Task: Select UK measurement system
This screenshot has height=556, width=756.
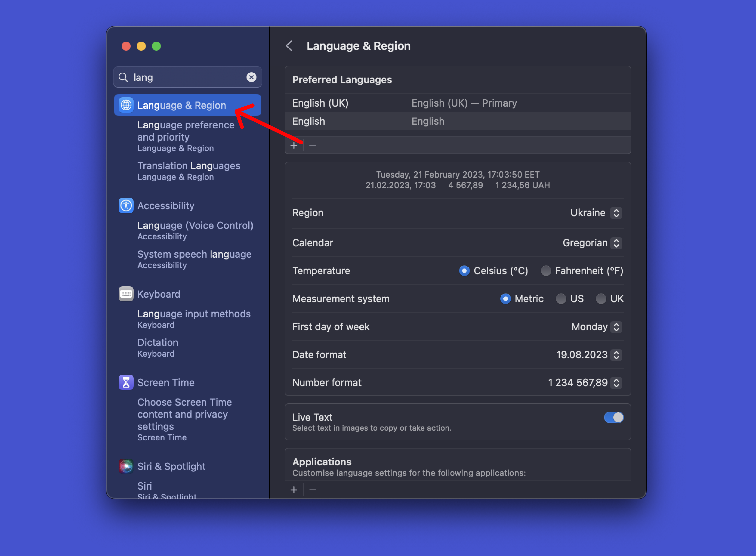Action: click(601, 299)
